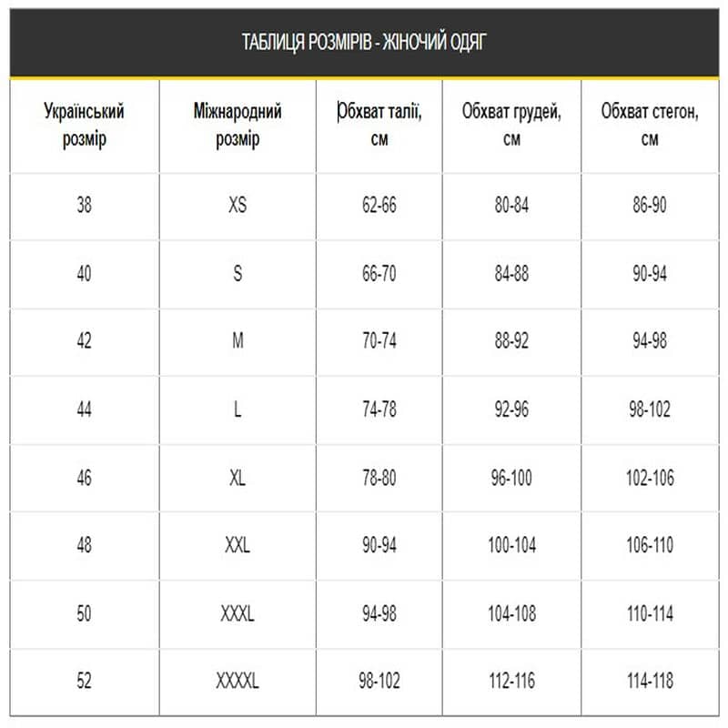
Task: Click the XS international size cell
Action: click(238, 206)
